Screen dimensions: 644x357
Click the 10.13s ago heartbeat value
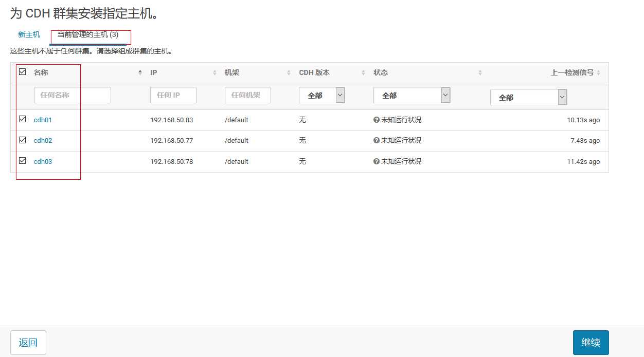click(x=583, y=120)
